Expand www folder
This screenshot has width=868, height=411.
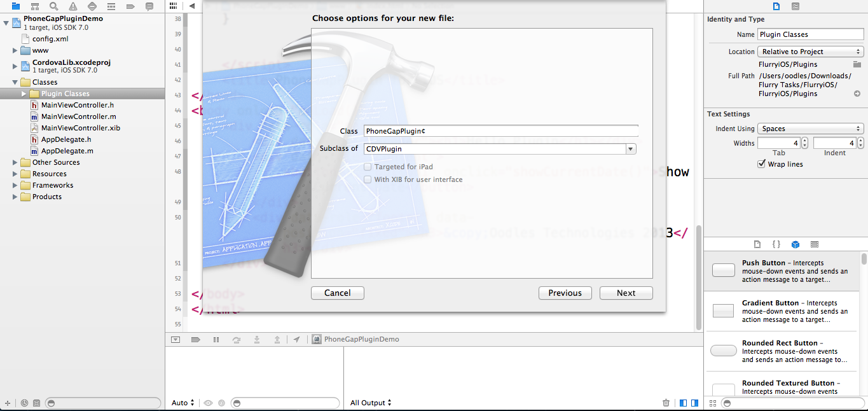pos(15,50)
